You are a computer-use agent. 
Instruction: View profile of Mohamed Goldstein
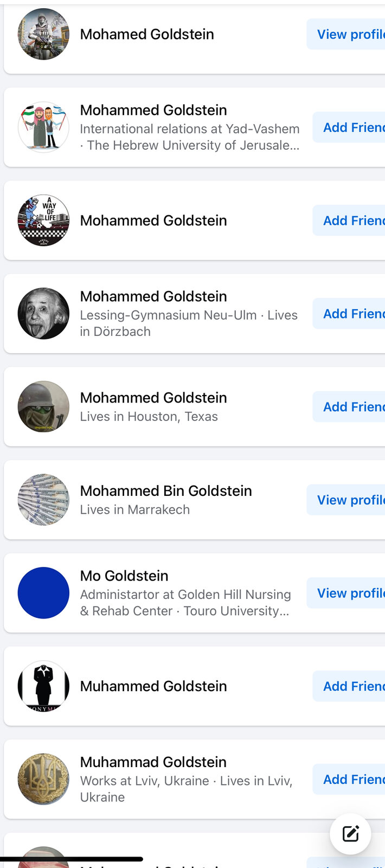coord(348,34)
